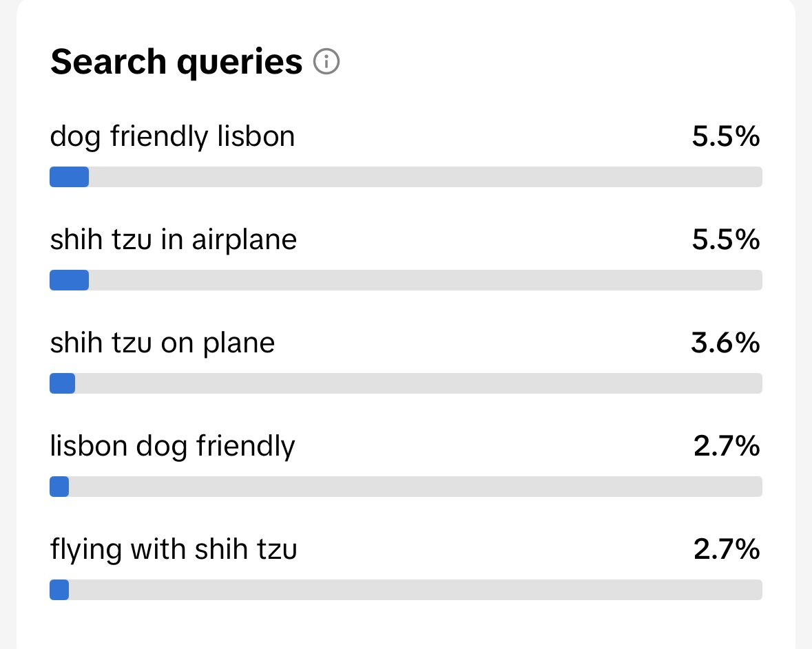Click the 5.5% value for shih tzu in airplane
Screen dimensions: 812x649
click(726, 240)
